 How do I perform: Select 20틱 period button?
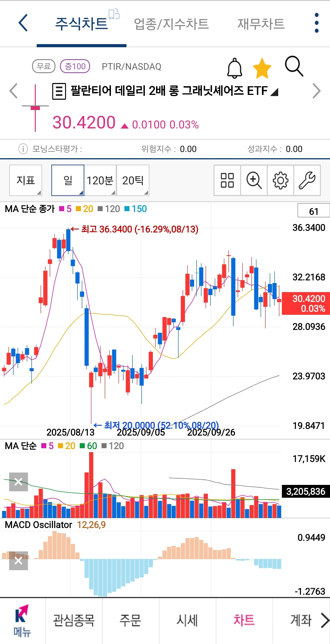point(133,180)
